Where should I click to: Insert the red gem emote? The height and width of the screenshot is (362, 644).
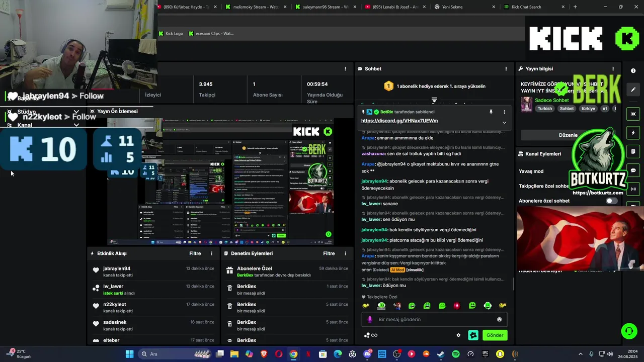[x=457, y=306]
